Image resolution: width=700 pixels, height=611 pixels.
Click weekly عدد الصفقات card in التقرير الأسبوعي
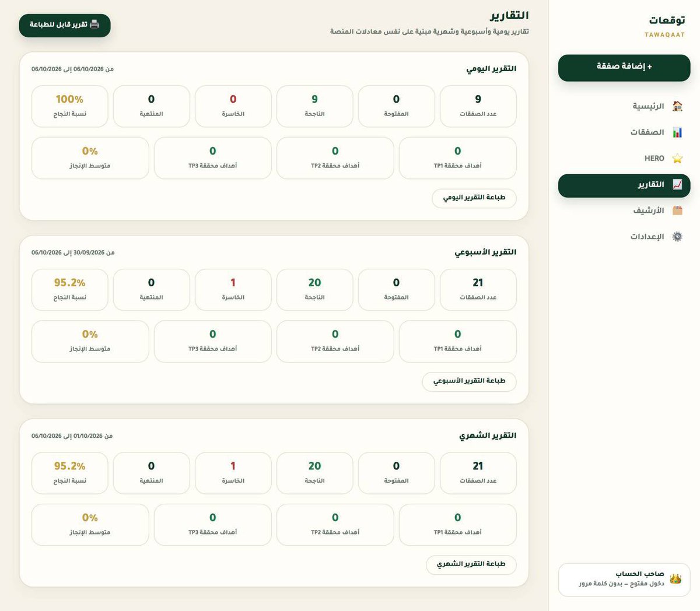click(478, 290)
